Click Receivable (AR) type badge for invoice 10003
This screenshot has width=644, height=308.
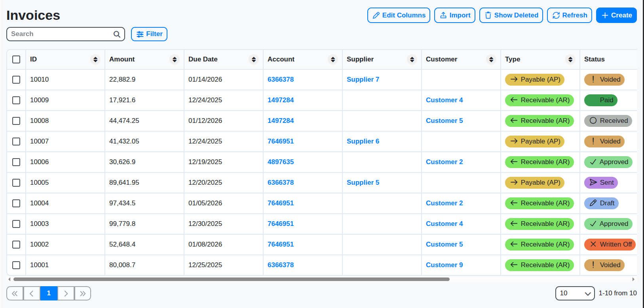coord(540,224)
